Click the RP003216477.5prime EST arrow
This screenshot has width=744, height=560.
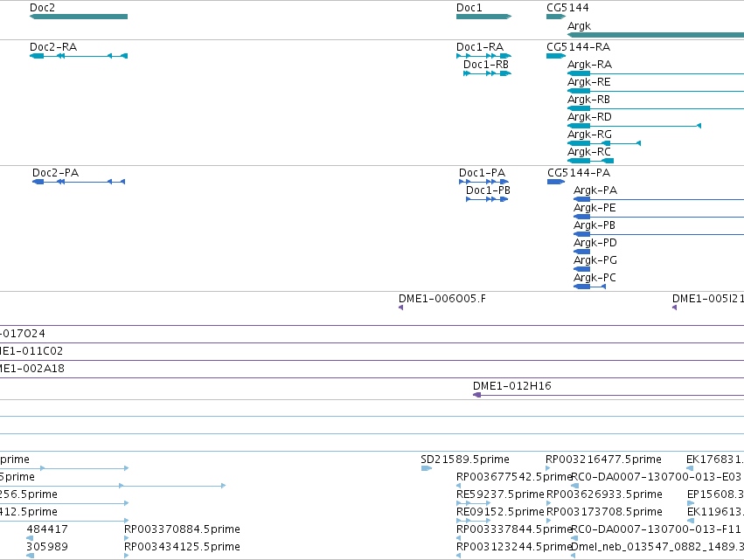[548, 468]
